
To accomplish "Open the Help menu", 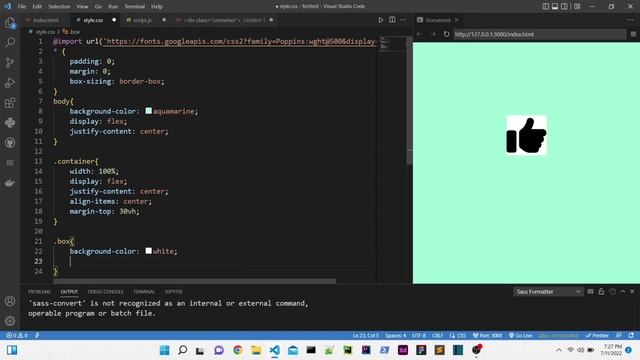I will tap(157, 7).
